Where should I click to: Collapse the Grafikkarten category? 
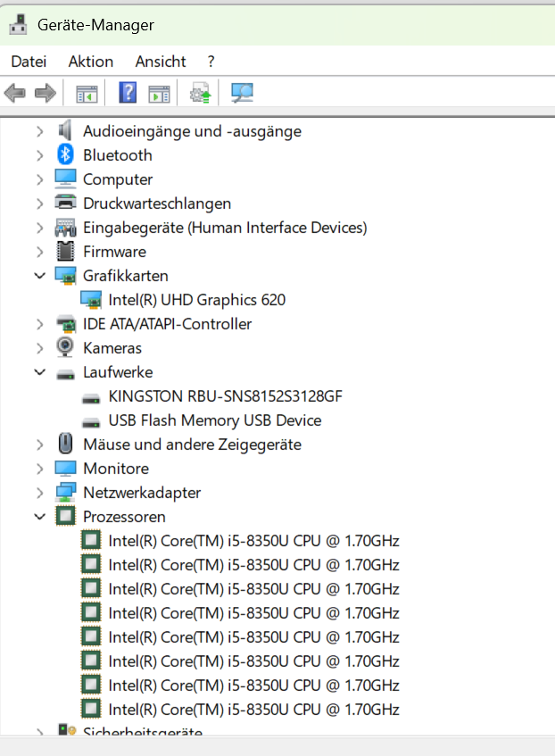click(x=39, y=276)
